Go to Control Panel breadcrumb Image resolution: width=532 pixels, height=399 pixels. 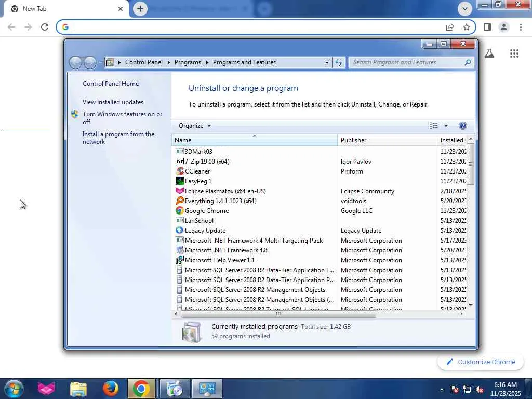coord(144,62)
